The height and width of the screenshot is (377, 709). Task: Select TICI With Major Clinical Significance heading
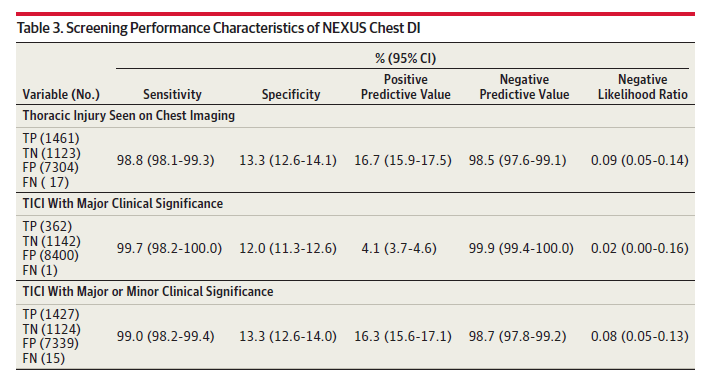[123, 203]
